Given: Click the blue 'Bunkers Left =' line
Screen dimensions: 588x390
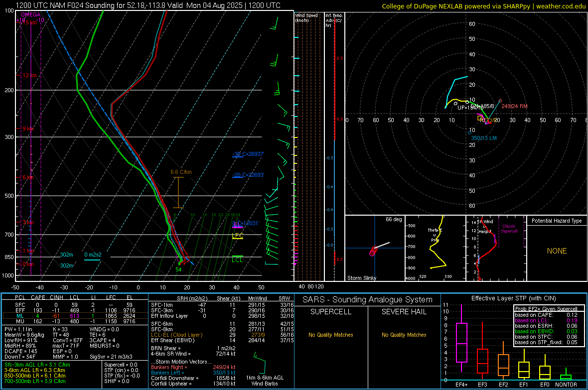Looking at the screenshot, I should pos(193,373).
